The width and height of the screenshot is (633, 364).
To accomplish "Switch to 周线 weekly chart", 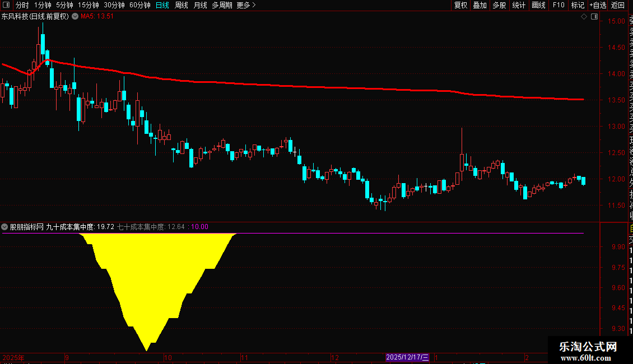I will tap(181, 5).
